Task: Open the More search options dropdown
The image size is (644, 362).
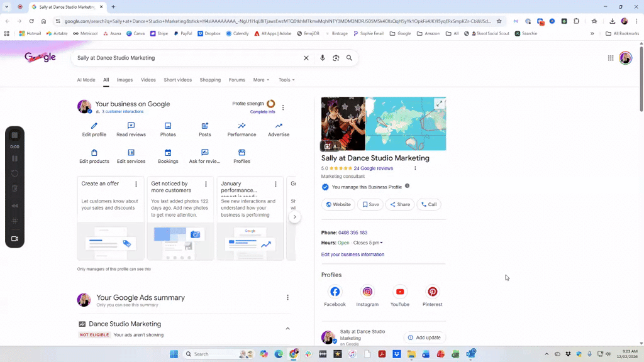Action: pyautogui.click(x=260, y=80)
